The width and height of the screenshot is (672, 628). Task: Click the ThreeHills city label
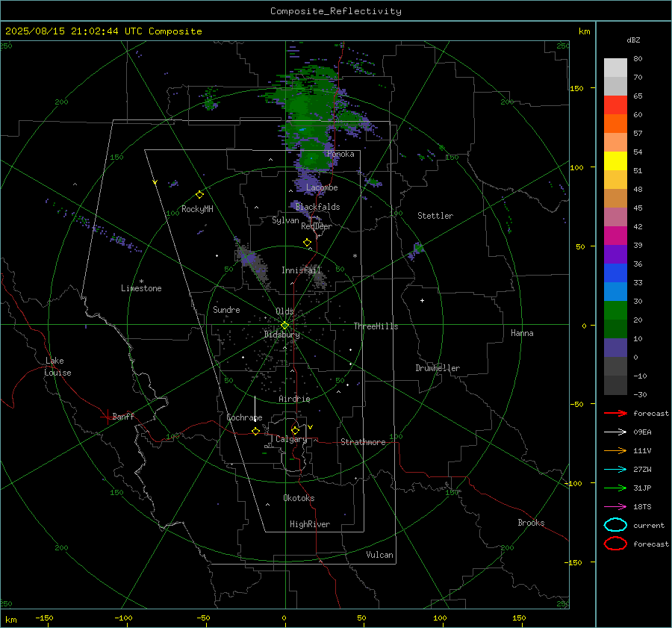click(376, 326)
